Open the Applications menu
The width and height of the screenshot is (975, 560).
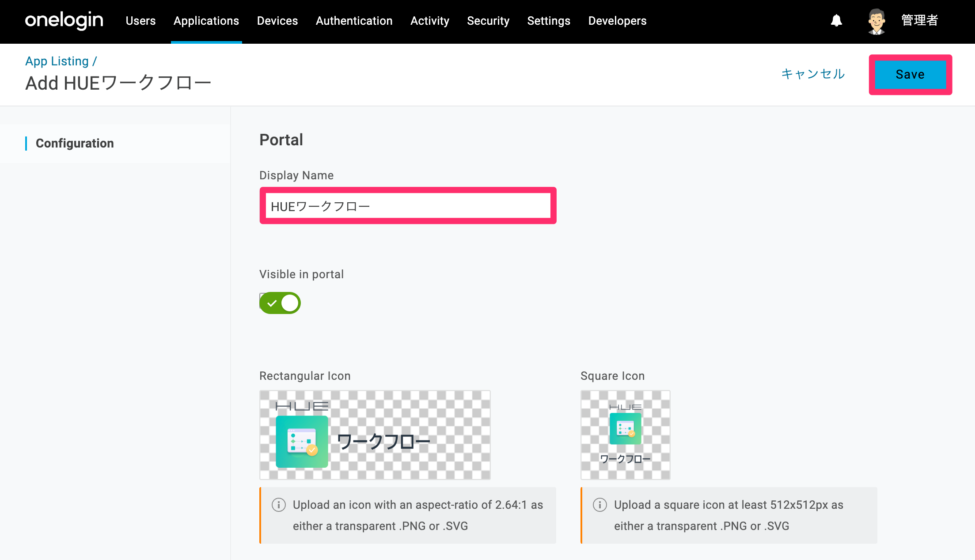pyautogui.click(x=206, y=21)
